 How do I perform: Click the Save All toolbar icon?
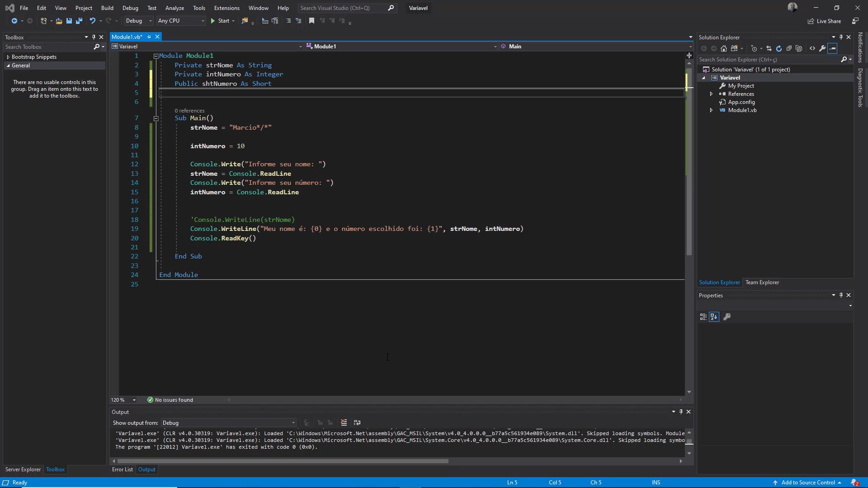[79, 21]
